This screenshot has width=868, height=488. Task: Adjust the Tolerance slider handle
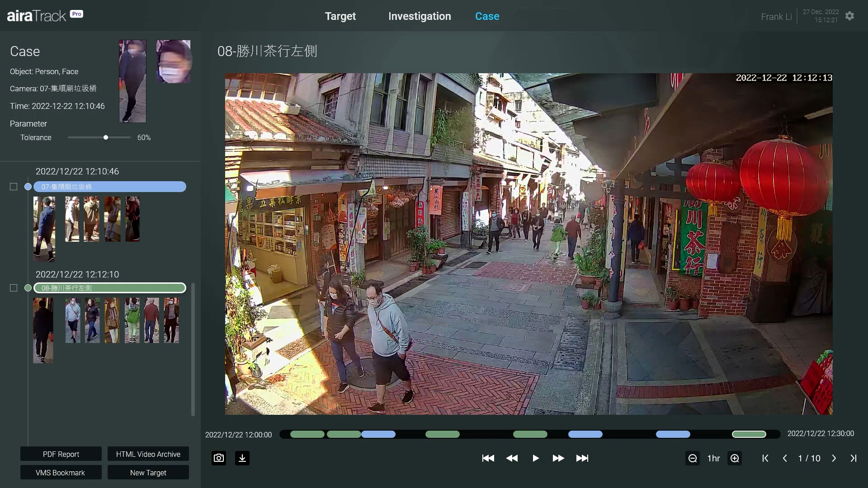pos(106,137)
